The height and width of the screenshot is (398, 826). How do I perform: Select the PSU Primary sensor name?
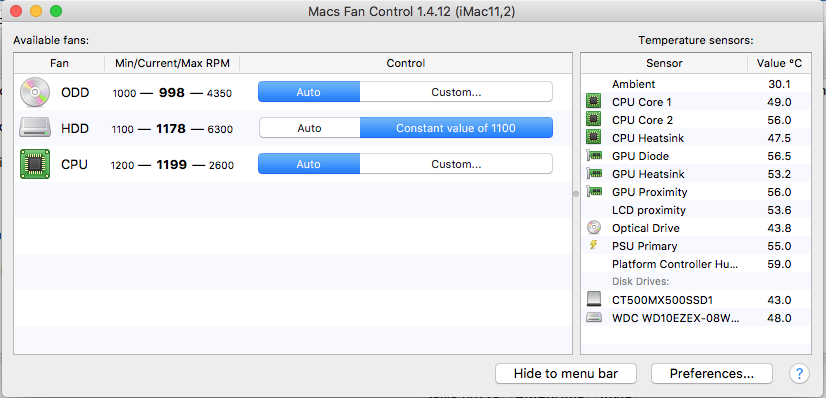click(644, 246)
